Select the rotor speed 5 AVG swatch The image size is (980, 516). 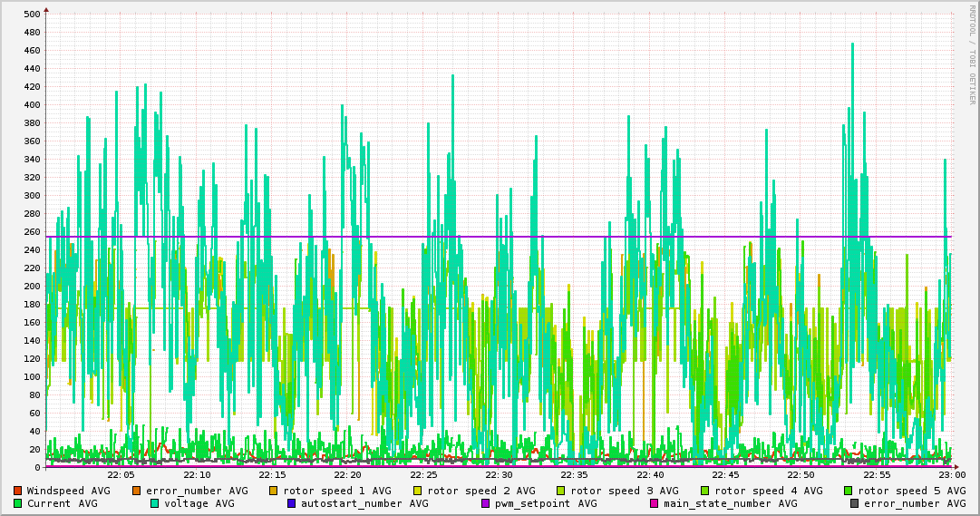point(849,491)
